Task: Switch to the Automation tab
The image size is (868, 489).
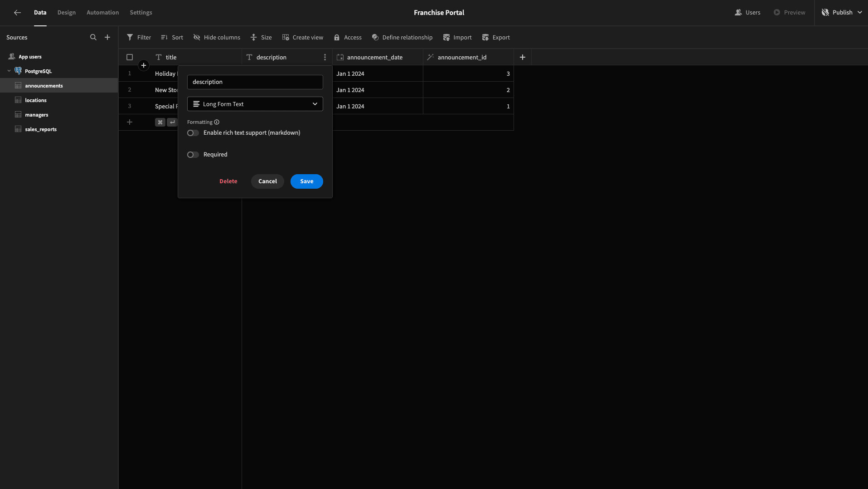Action: tap(103, 13)
